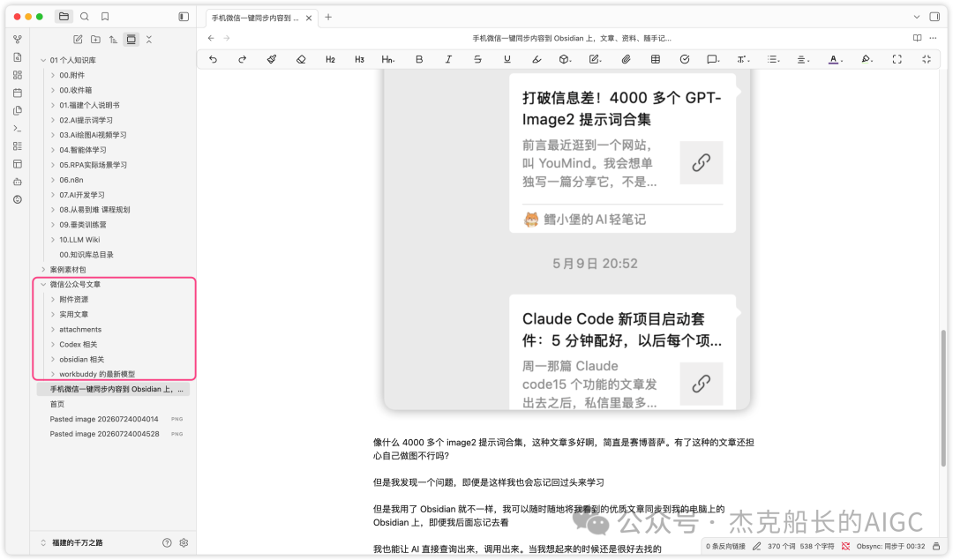Open the robot assistant icon in ribbon

point(18,182)
